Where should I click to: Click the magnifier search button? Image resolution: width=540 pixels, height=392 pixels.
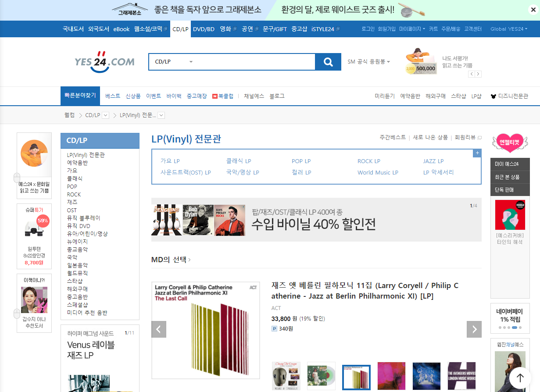328,62
